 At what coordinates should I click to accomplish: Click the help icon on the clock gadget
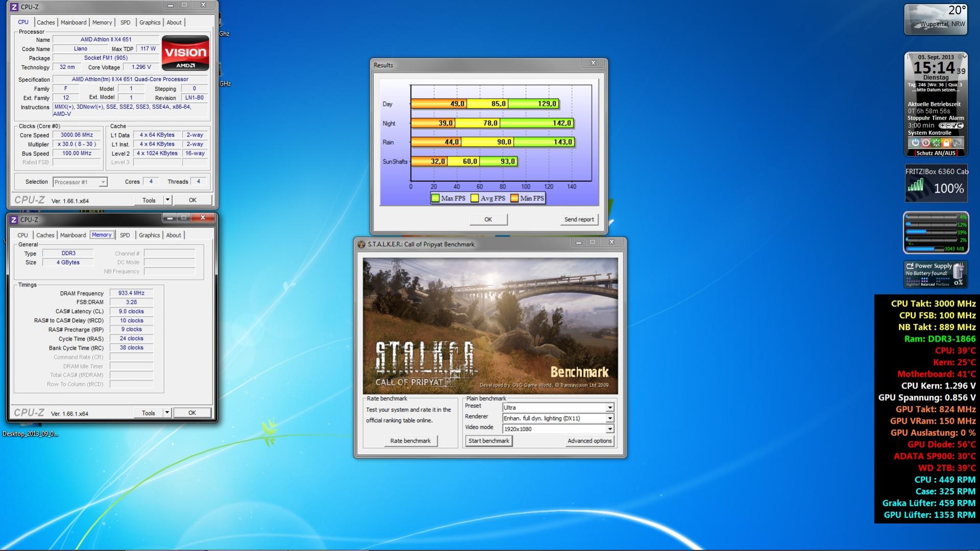tap(910, 57)
